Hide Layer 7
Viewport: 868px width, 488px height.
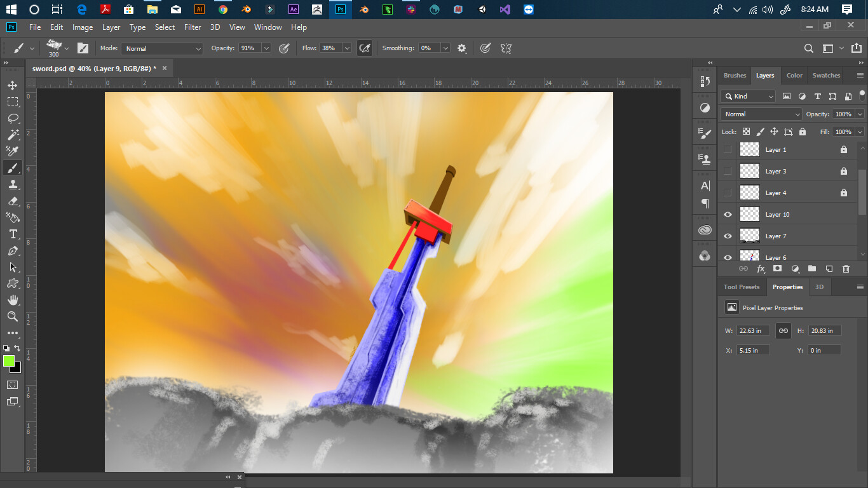click(x=728, y=236)
